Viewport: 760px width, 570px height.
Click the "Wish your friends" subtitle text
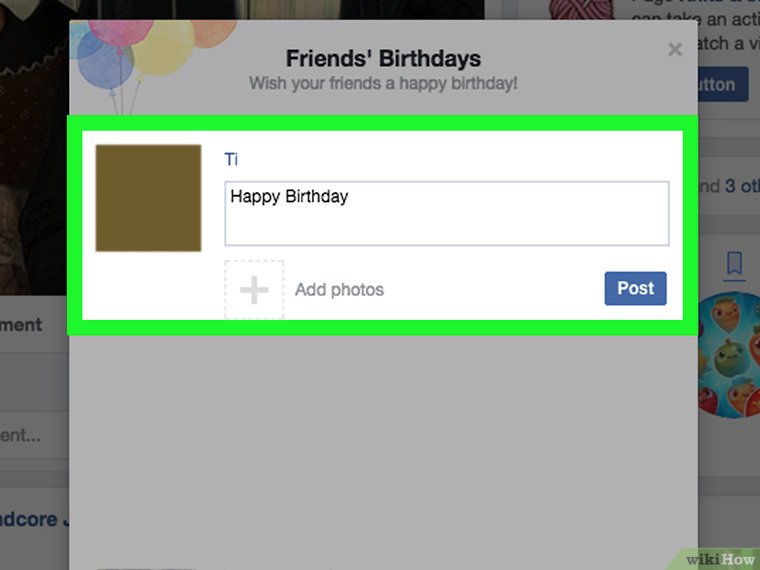coord(383,83)
